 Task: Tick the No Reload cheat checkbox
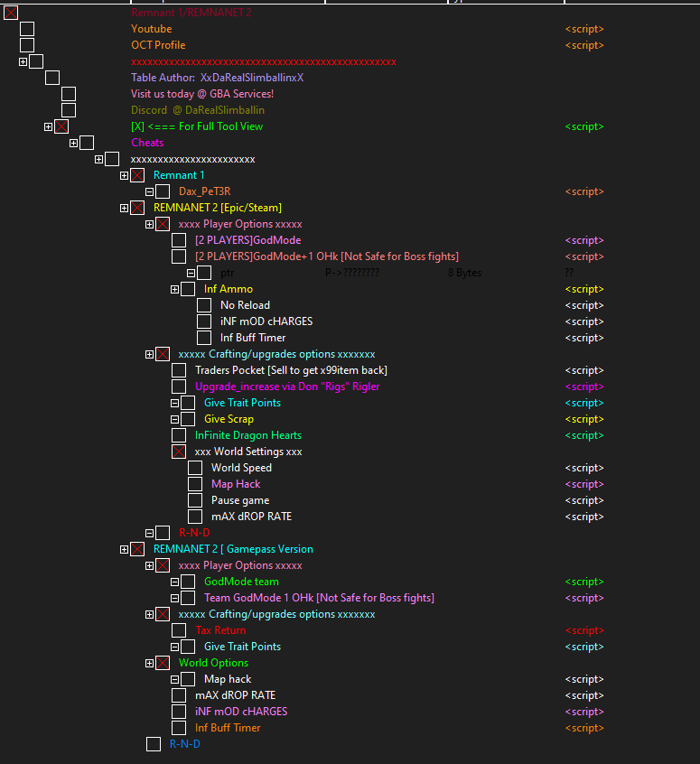coord(204,305)
